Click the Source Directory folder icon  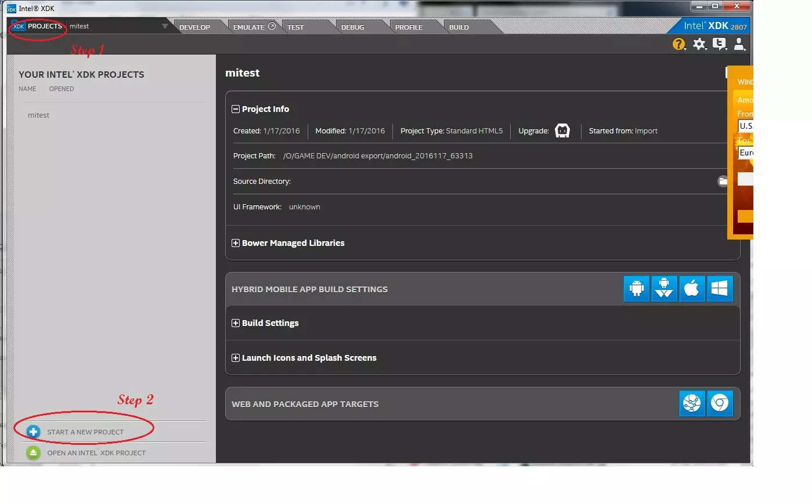pos(723,182)
